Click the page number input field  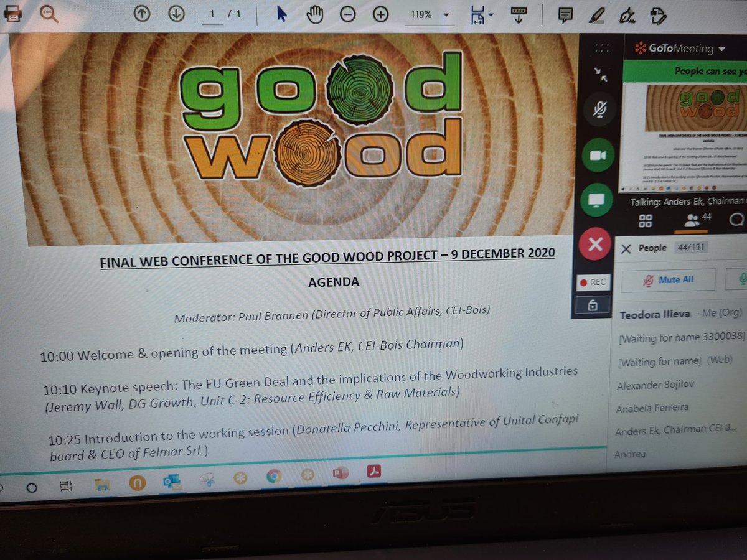pos(213,14)
